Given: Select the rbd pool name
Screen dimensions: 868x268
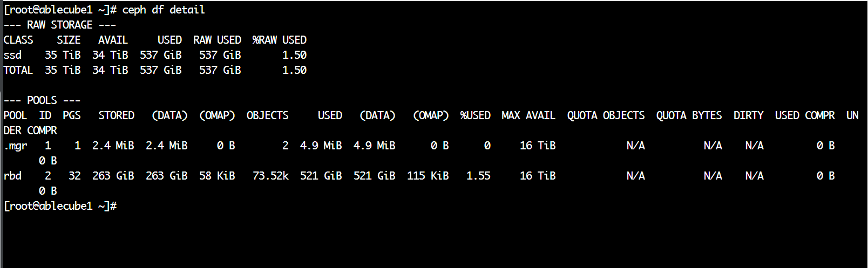Looking at the screenshot, I should tap(12, 176).
